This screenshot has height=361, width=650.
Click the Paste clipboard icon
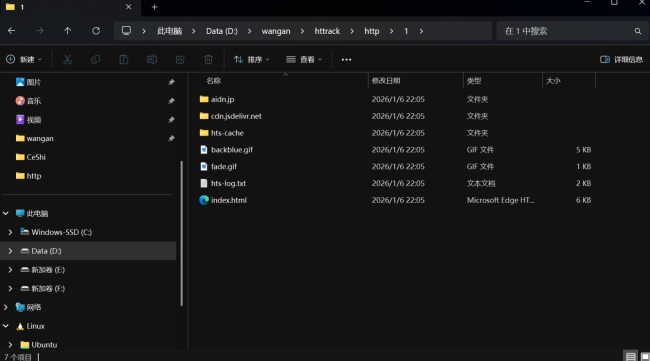pyautogui.click(x=124, y=60)
